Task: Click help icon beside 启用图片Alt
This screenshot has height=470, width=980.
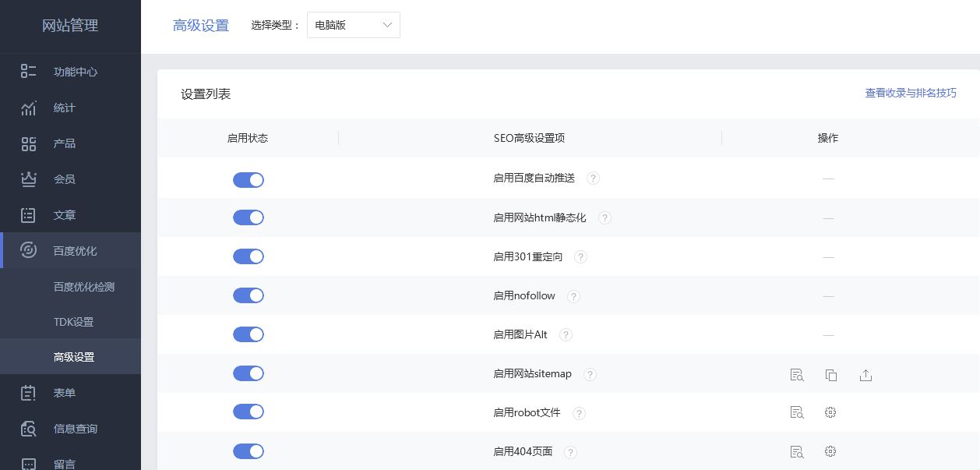Action: [566, 335]
